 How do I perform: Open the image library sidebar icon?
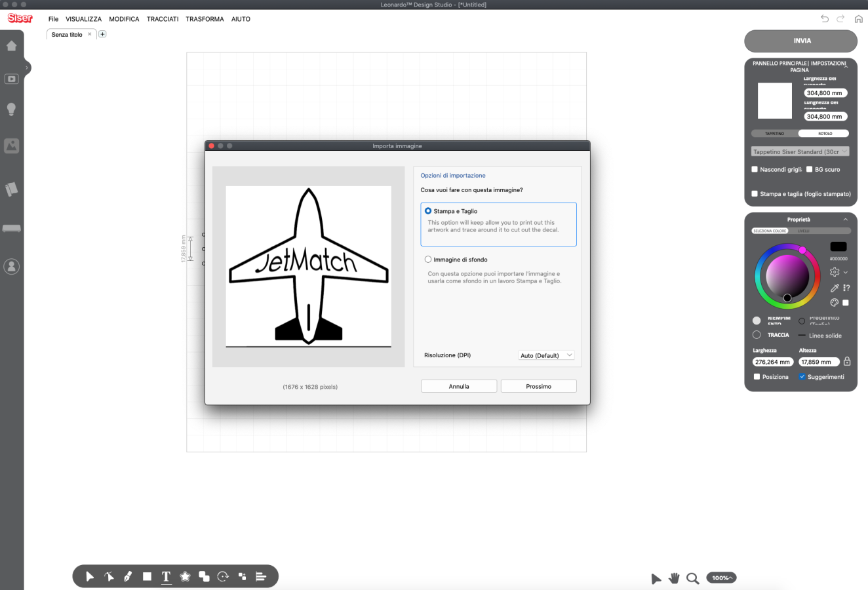(11, 146)
